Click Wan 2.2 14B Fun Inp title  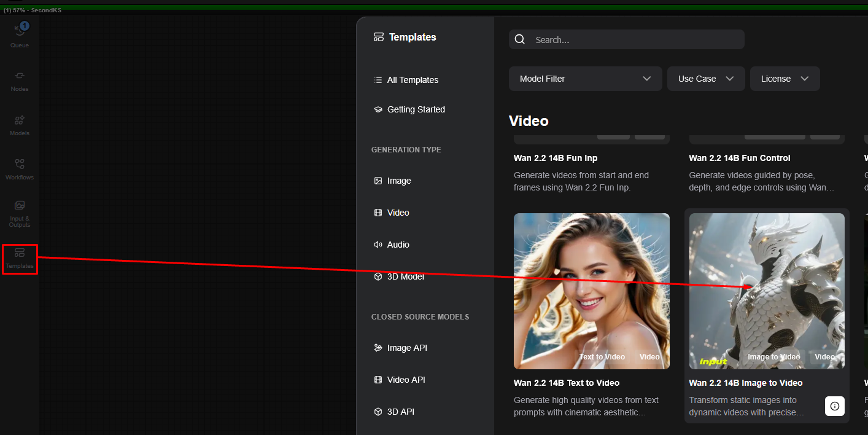556,158
